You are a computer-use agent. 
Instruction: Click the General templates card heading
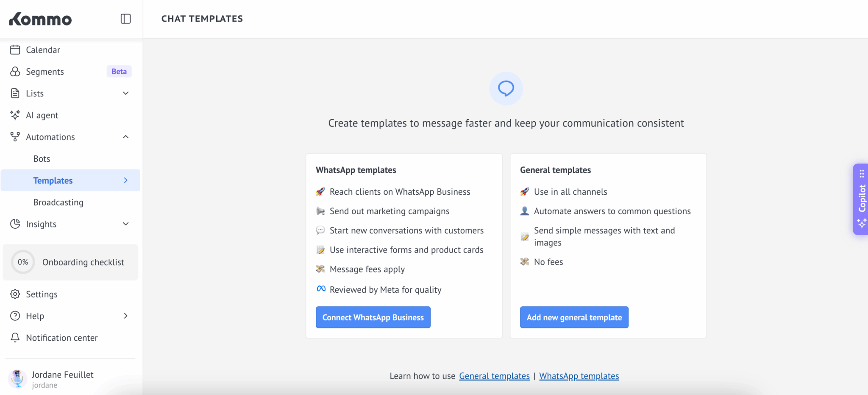pos(555,170)
